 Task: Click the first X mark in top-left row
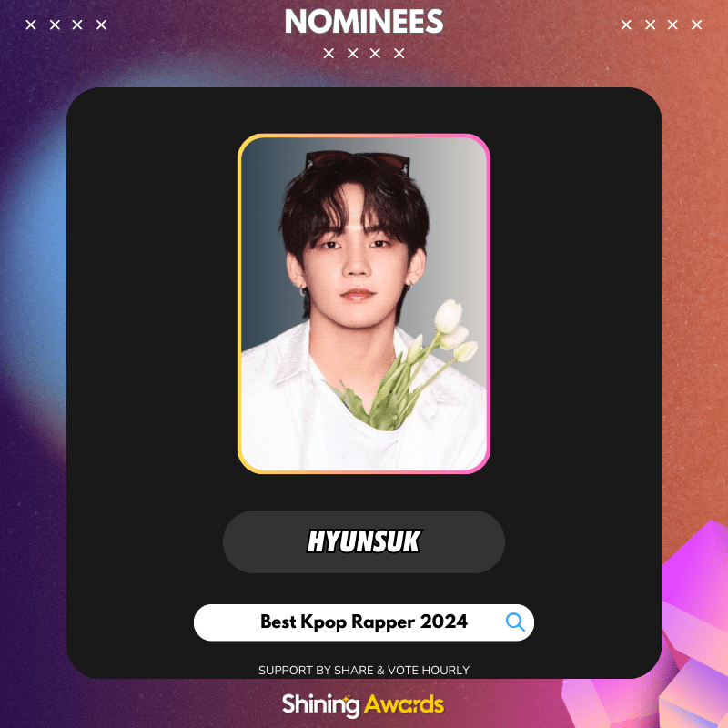(x=31, y=25)
